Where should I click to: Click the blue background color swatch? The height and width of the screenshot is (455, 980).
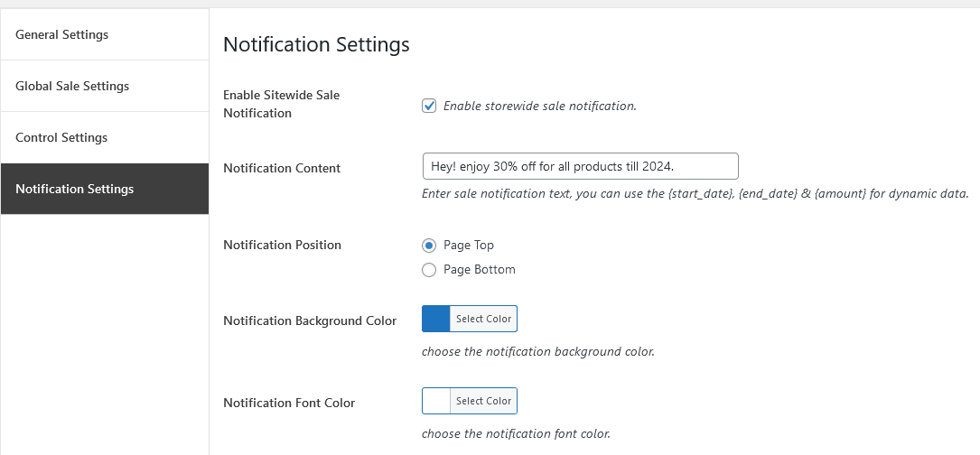click(x=436, y=319)
